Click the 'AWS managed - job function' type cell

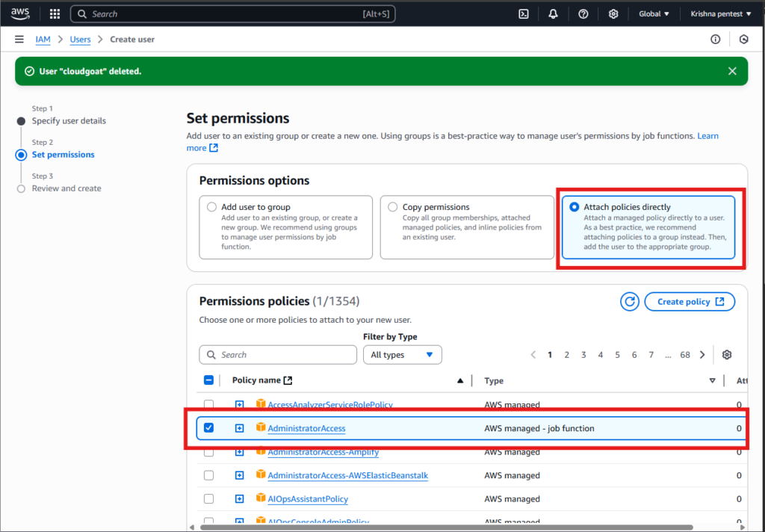[x=539, y=428]
